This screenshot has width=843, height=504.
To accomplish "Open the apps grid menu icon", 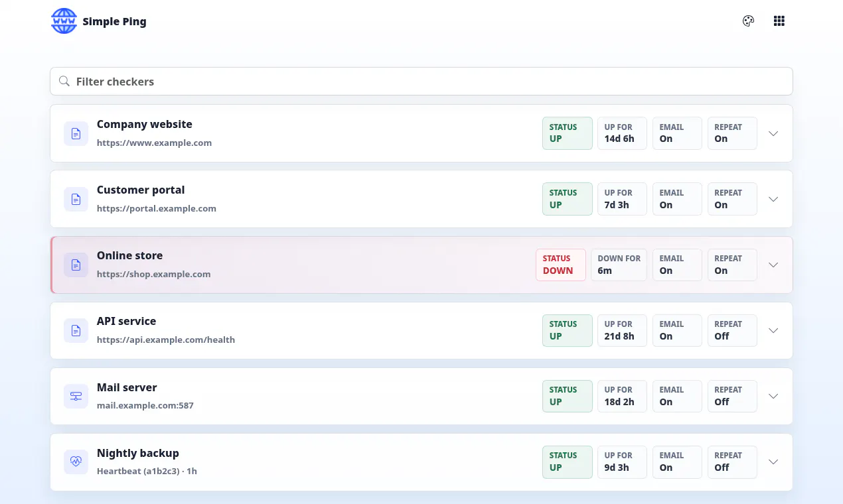I will tap(779, 21).
